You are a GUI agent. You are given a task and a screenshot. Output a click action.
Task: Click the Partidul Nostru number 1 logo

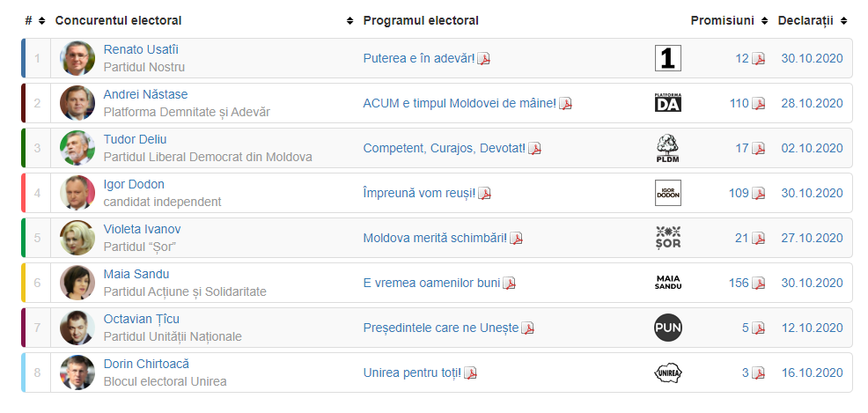click(668, 58)
